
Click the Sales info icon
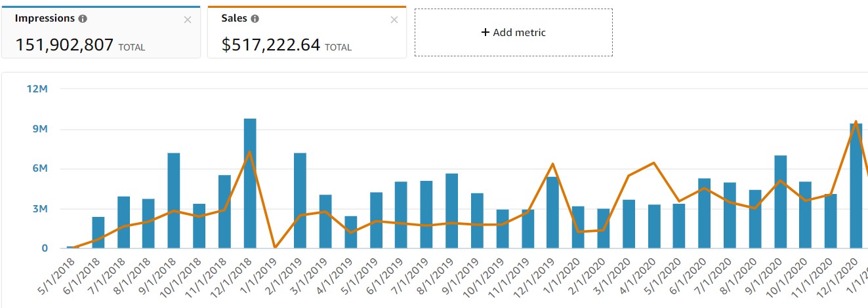tap(255, 19)
